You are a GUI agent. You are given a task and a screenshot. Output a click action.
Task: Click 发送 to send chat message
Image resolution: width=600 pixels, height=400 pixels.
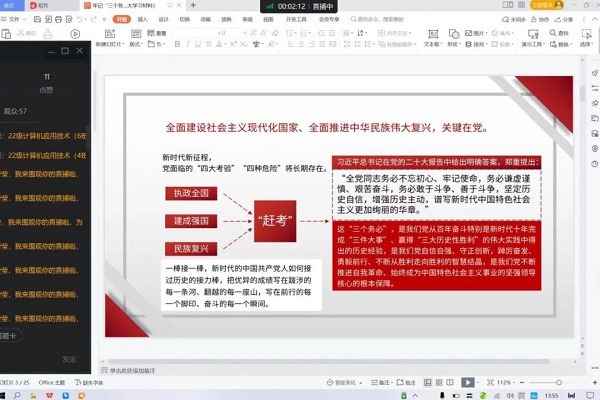(x=69, y=359)
